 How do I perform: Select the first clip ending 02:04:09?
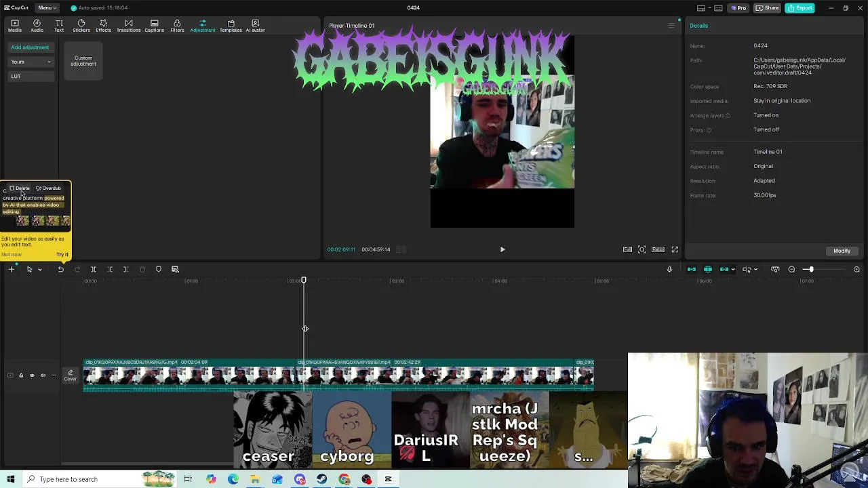190,375
